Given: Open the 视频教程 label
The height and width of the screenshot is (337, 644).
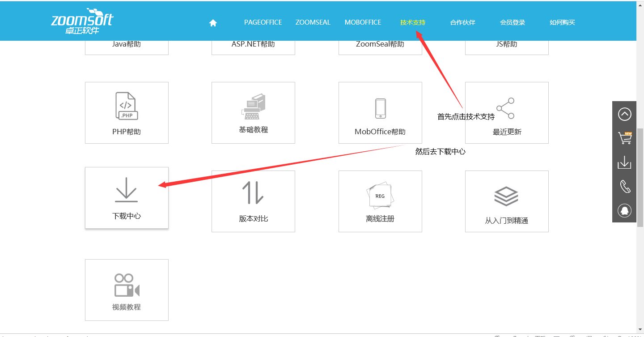Looking at the screenshot, I should 127,307.
